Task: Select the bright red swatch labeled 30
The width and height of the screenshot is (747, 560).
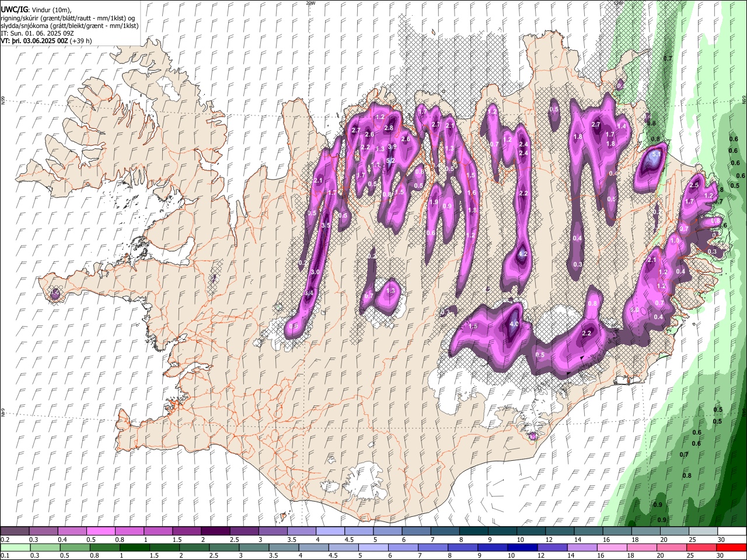Action: point(731,547)
